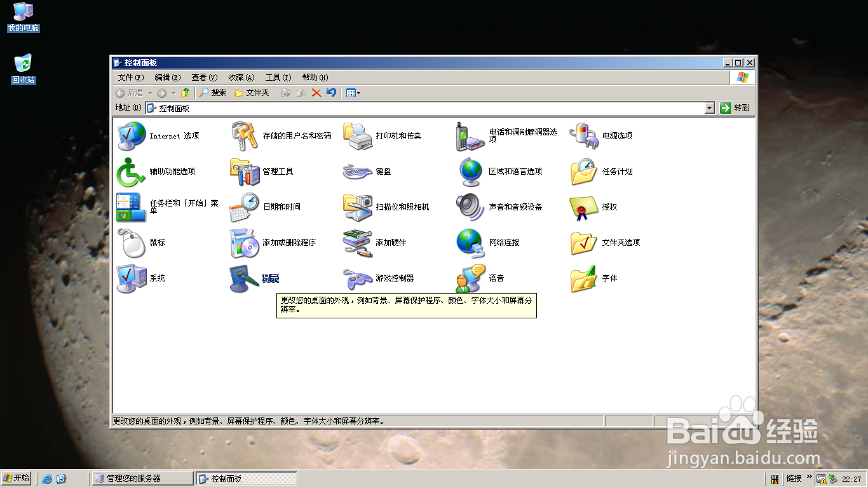
Task: Open 电话和调制解调器选项 item
Action: [x=506, y=136]
